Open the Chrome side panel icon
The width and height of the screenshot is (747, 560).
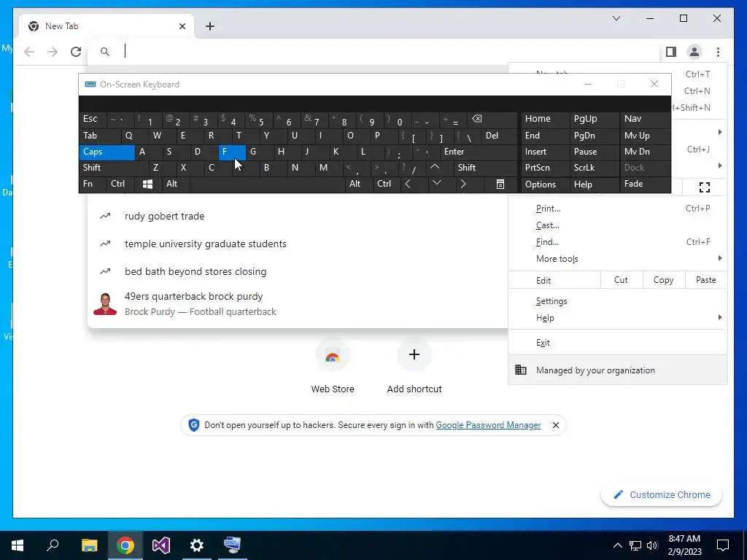coord(671,52)
